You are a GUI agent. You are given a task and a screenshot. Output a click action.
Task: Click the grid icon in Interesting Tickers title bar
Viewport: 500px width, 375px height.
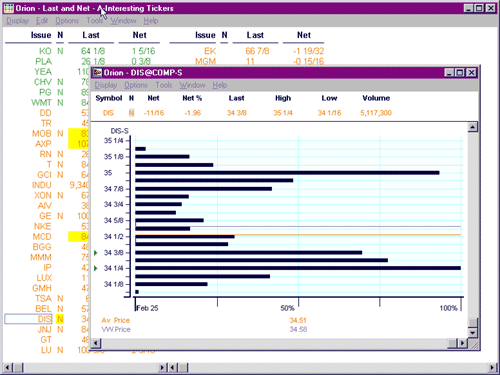coord(9,8)
